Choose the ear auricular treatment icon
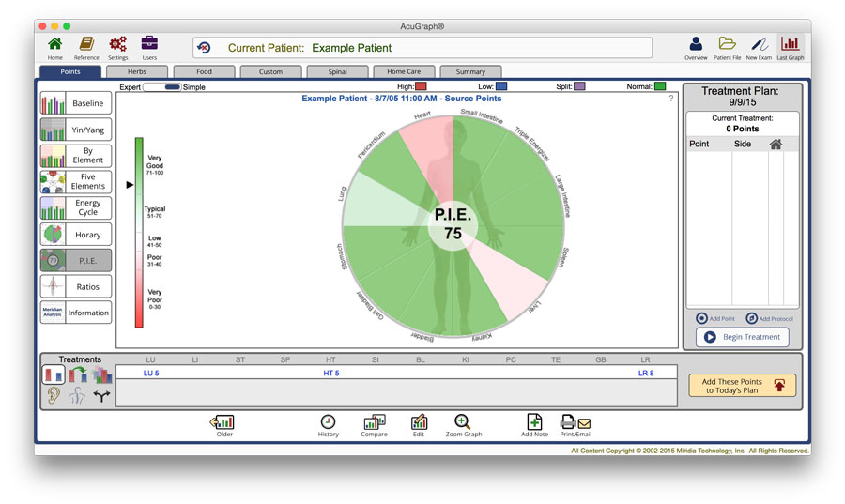Screen dimensions: 845x504 [54, 396]
